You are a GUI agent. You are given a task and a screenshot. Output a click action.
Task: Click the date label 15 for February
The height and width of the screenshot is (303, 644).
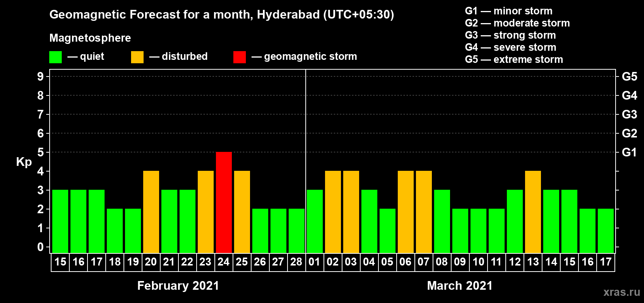60,262
